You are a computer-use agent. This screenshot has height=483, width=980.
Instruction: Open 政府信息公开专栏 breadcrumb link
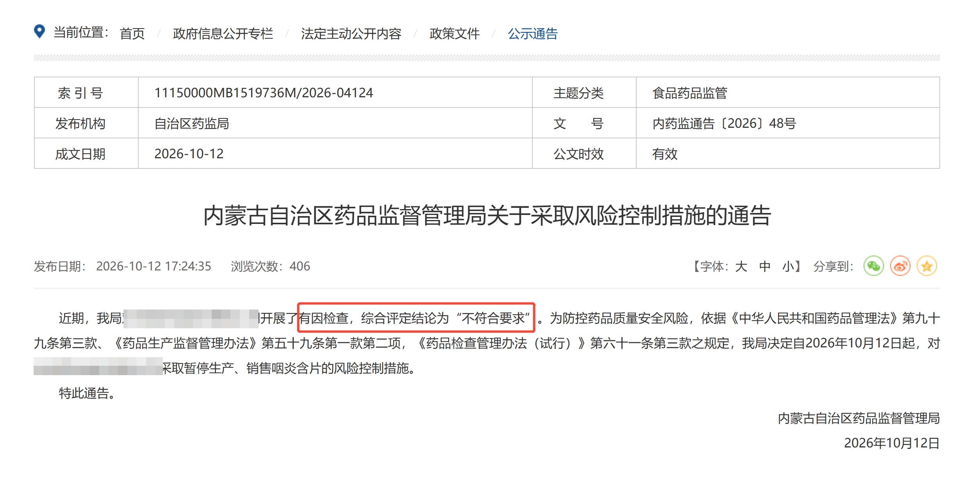click(223, 34)
